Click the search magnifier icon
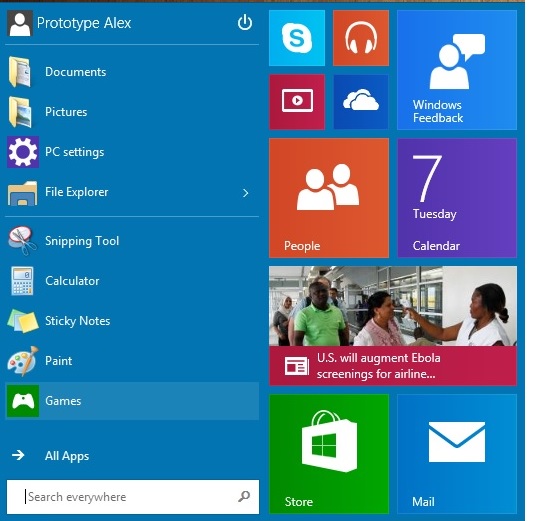547x521 pixels. coord(244,496)
